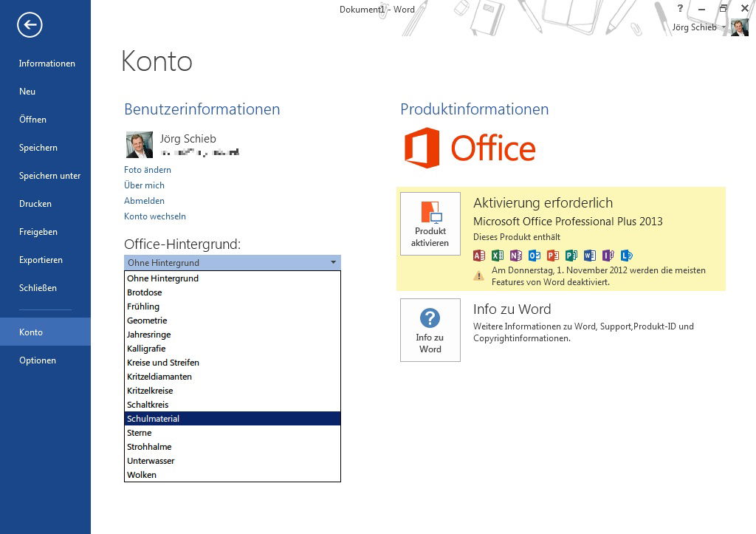756x534 pixels.
Task: Click the Konto wechseln link
Action: [x=155, y=216]
